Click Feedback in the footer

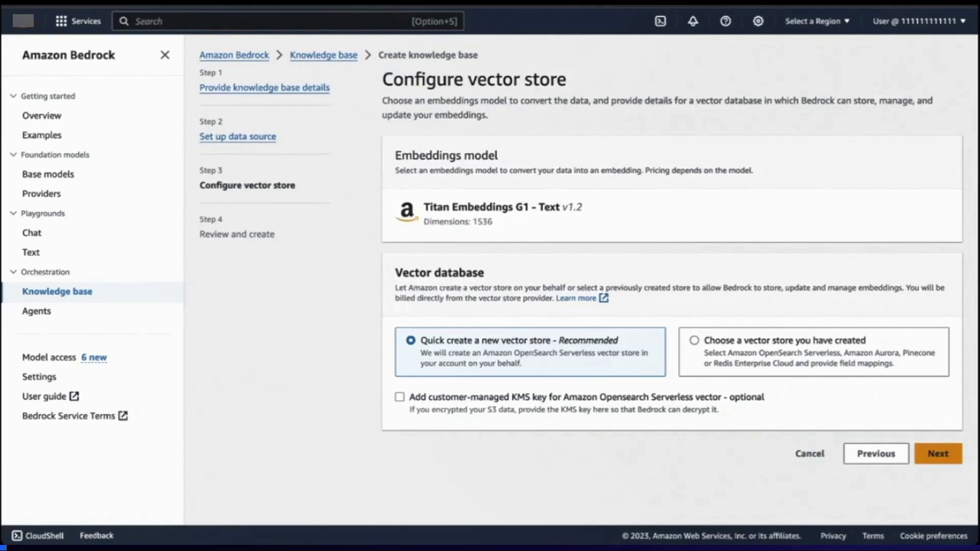96,536
